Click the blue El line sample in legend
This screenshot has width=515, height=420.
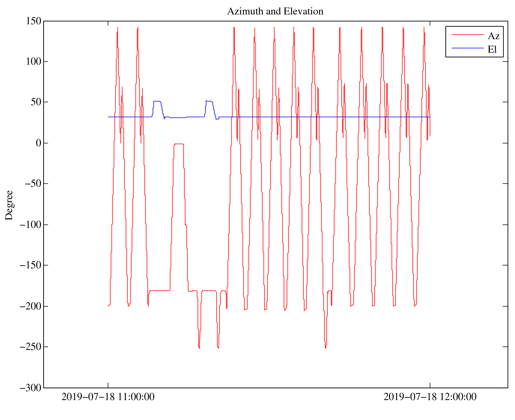[x=467, y=48]
